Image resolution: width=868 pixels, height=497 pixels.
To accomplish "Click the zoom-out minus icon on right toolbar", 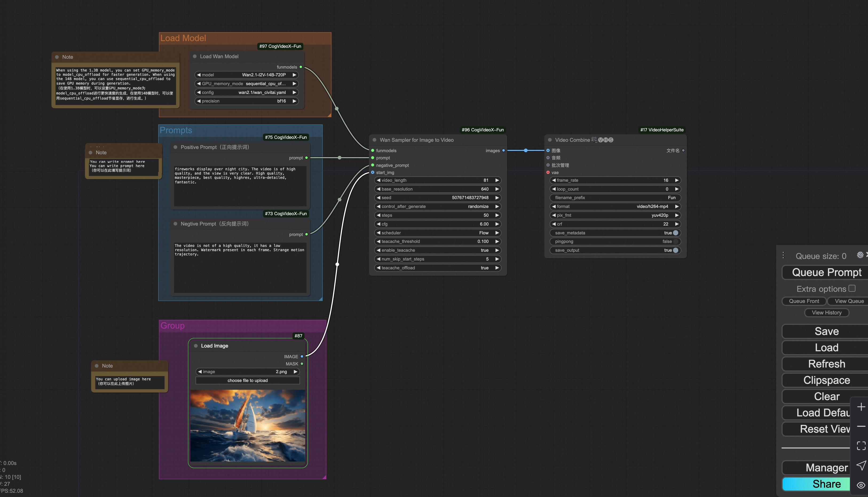I will 861,426.
